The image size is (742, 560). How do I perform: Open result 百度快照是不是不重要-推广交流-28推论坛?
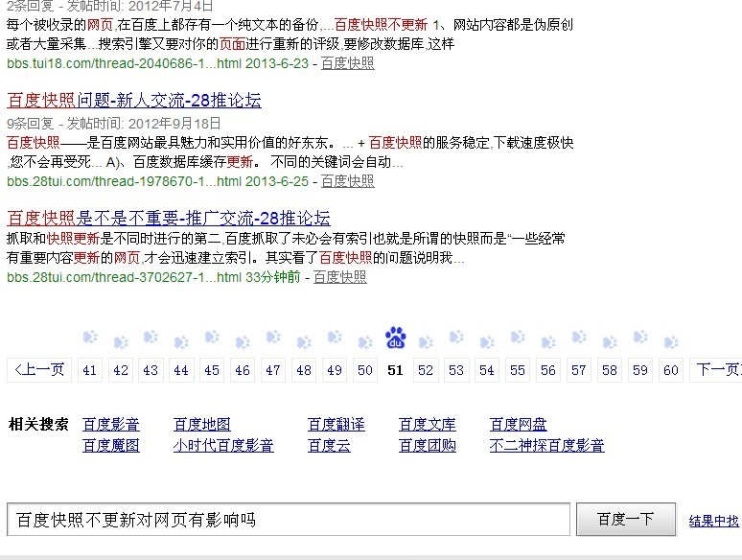[169, 219]
